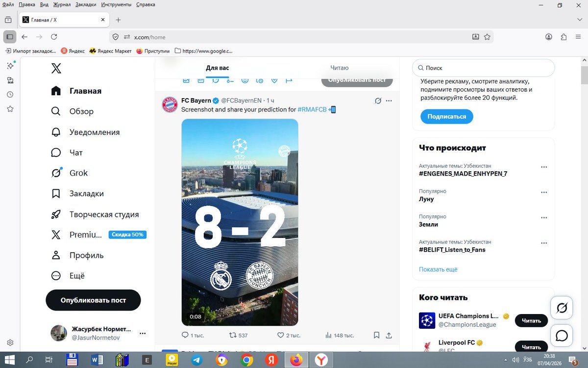588x368 pixels.
Task: Open Журнал menu
Action: 63,4
